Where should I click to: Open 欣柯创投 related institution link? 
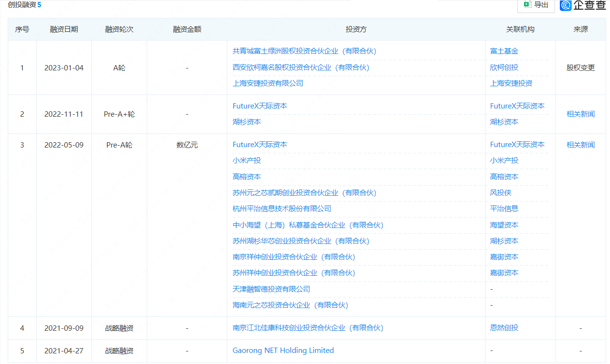[x=504, y=67]
